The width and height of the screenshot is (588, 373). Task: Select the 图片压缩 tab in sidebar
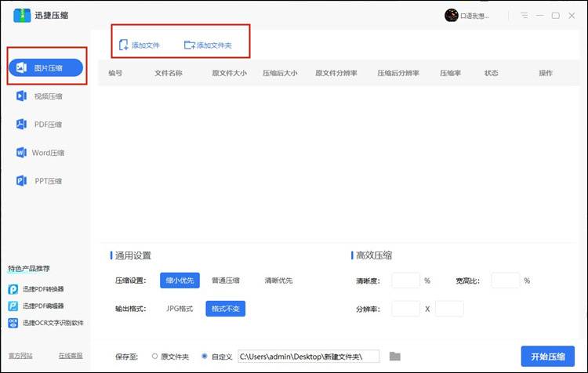coord(47,68)
